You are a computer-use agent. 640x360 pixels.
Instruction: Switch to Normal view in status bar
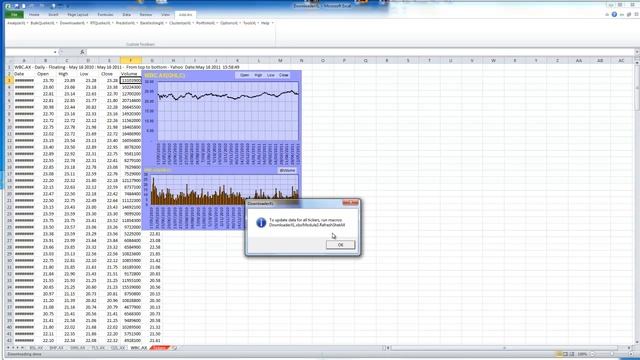point(559,354)
